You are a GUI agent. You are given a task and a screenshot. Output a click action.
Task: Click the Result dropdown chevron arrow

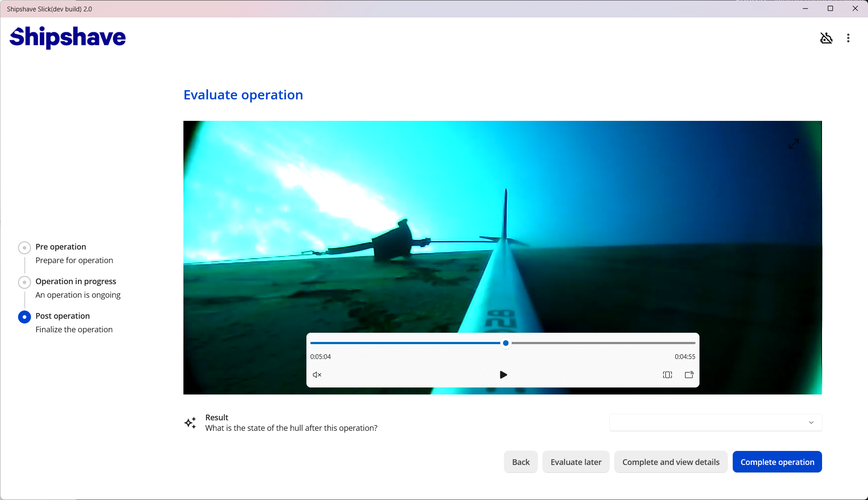coord(811,423)
